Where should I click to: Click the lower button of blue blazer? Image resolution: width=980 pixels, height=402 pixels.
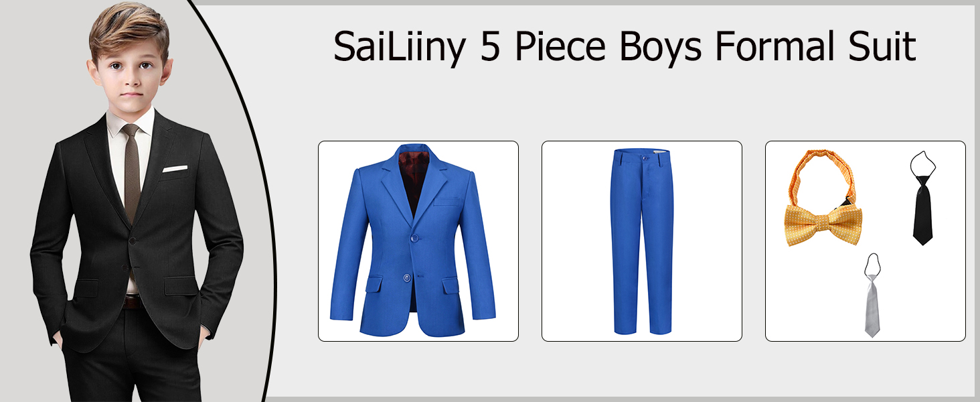click(x=408, y=278)
